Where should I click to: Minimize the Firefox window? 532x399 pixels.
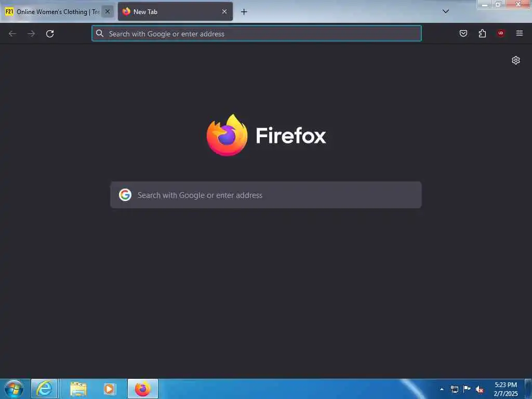coord(485,4)
